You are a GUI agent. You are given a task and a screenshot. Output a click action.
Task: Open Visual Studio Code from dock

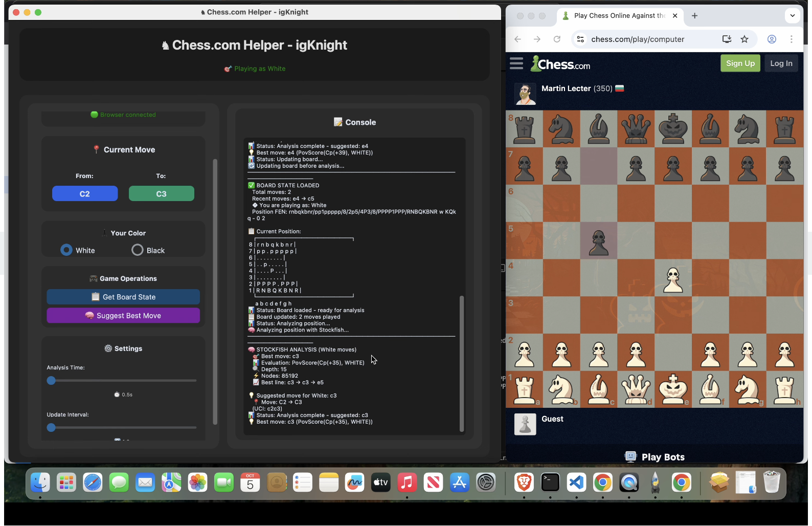click(x=576, y=483)
